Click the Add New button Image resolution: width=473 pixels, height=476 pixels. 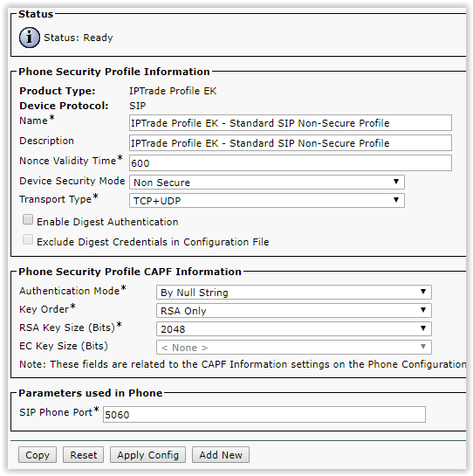pos(221,454)
